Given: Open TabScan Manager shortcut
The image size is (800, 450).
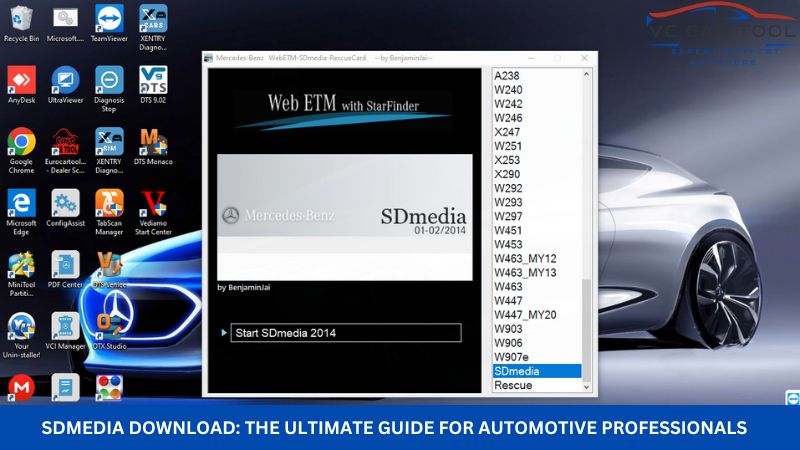Looking at the screenshot, I should pos(109,212).
